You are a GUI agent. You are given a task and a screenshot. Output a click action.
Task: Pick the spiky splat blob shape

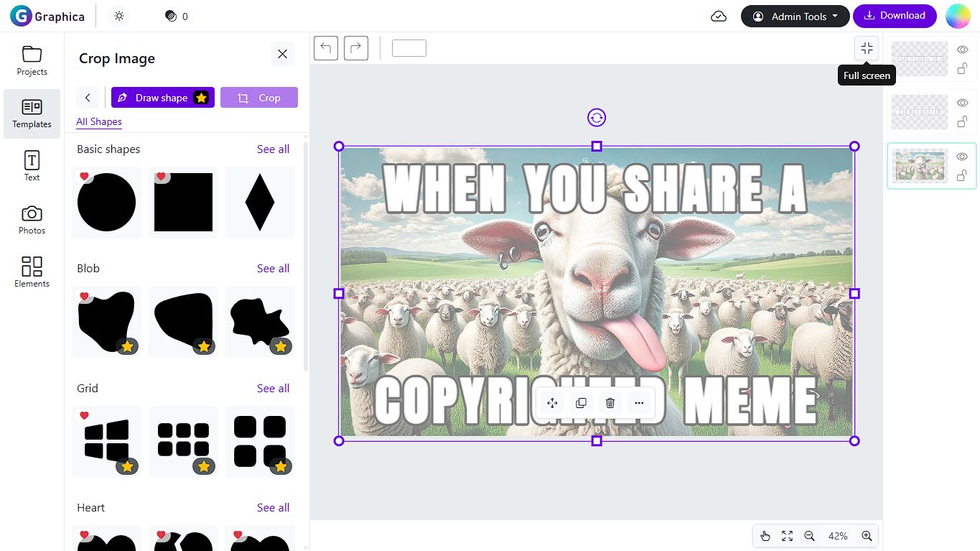point(260,321)
